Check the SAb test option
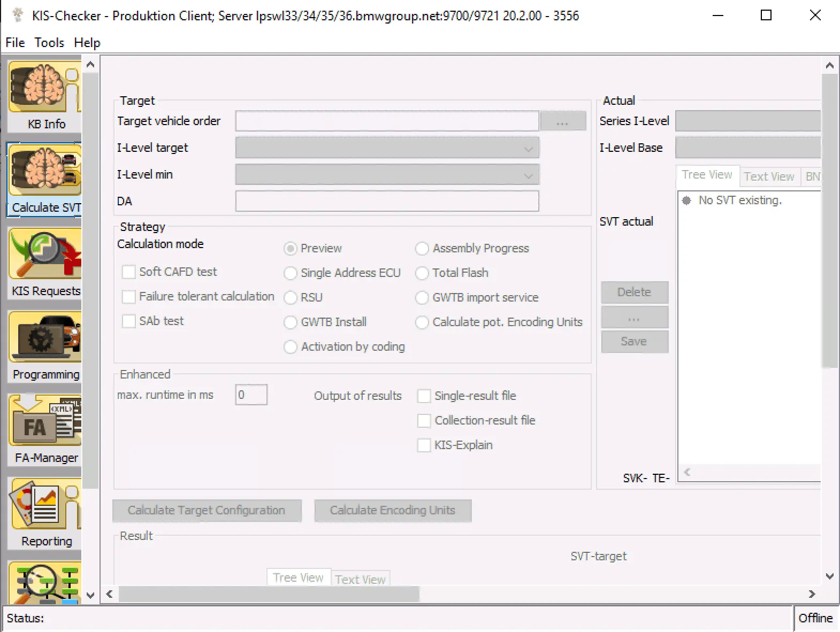840x632 pixels. [128, 321]
